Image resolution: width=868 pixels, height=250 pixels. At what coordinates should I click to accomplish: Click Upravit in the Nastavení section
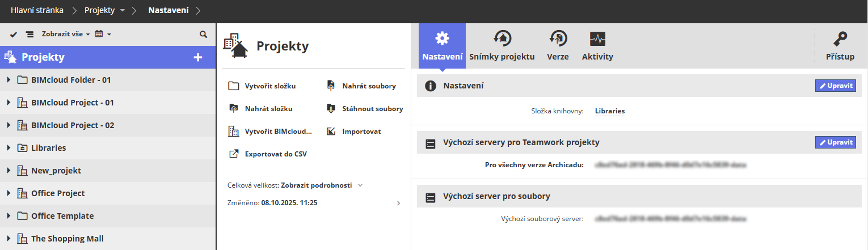coord(835,86)
